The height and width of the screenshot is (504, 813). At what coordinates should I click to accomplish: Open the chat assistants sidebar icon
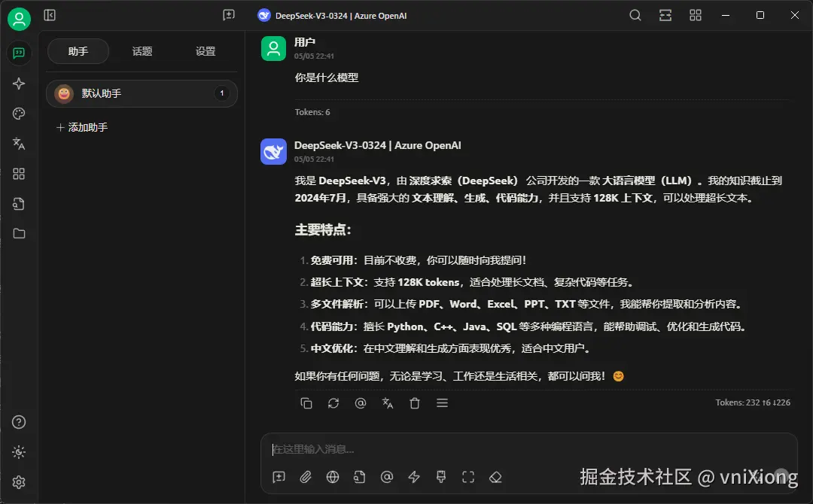[19, 53]
